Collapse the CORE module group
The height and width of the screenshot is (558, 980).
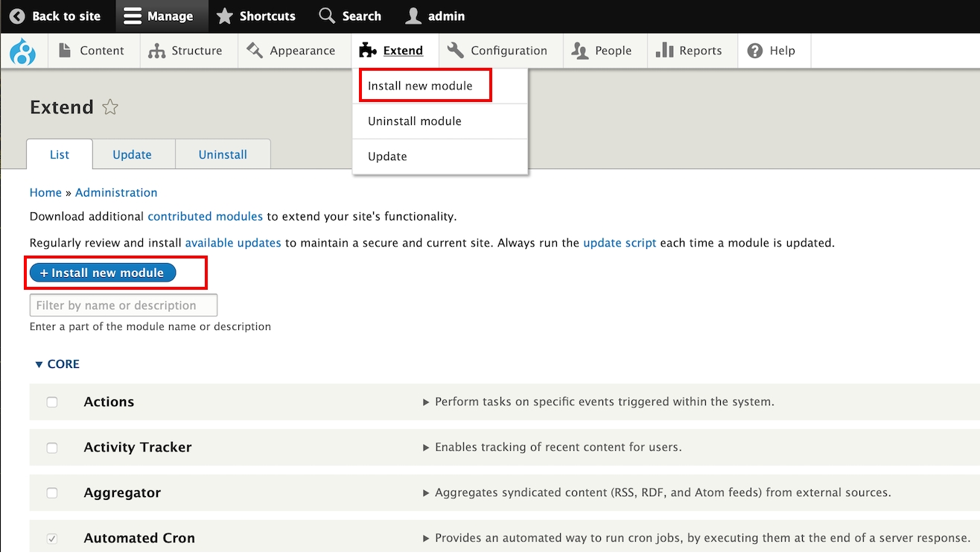tap(57, 364)
